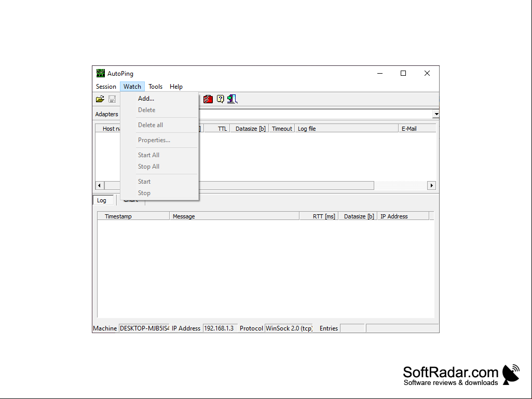Click the RTT [ms] column header

(x=319, y=216)
